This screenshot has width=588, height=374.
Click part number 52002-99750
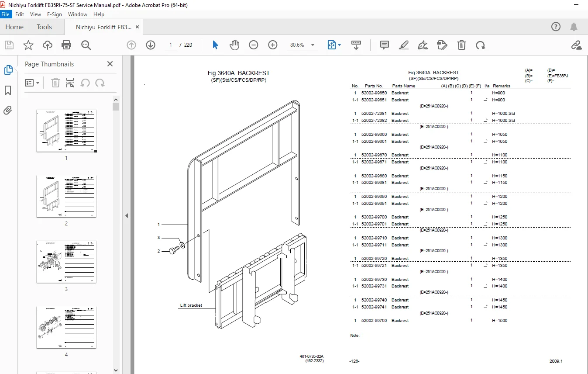pos(374,321)
